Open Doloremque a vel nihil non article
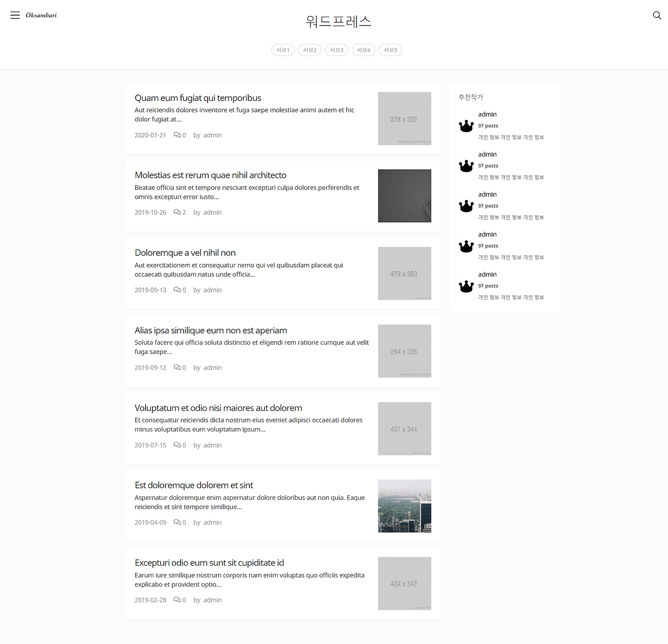Viewport: 668px width, 644px height. tap(185, 253)
